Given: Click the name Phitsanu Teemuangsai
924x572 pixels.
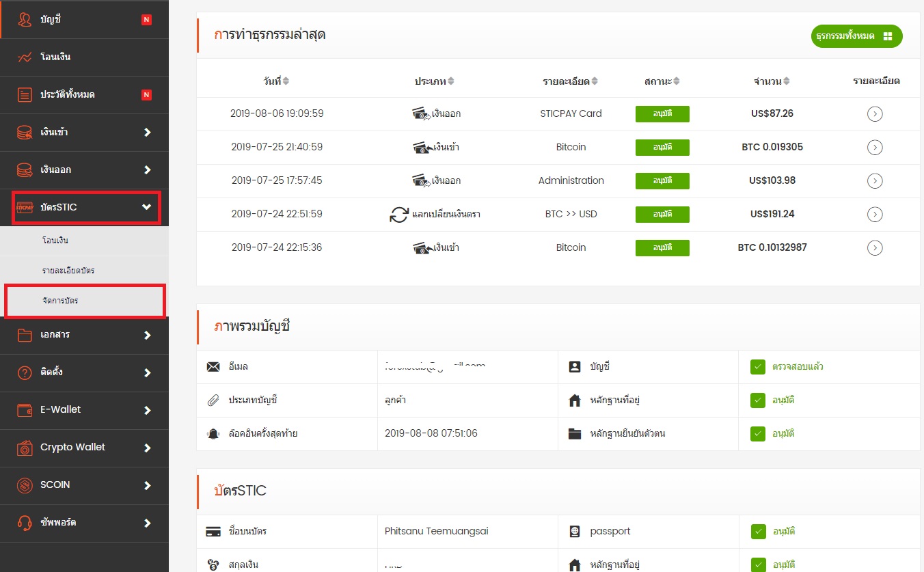Looking at the screenshot, I should coord(437,531).
